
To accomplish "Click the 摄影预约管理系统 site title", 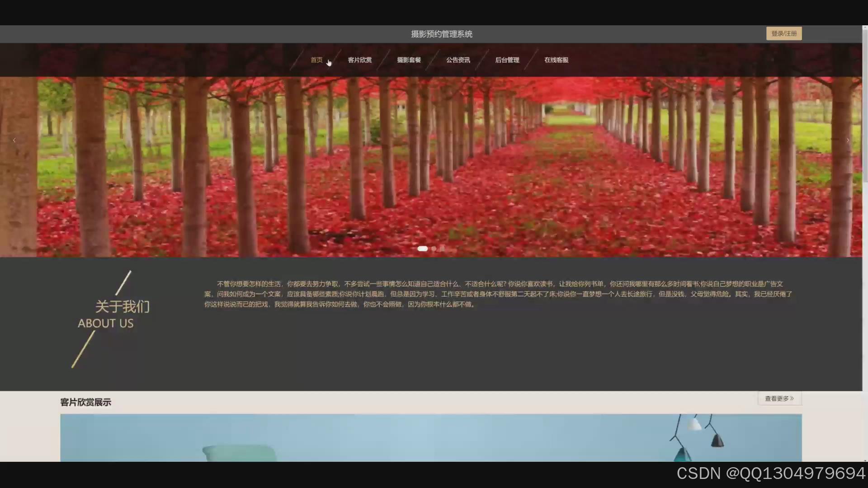I will [x=441, y=34].
